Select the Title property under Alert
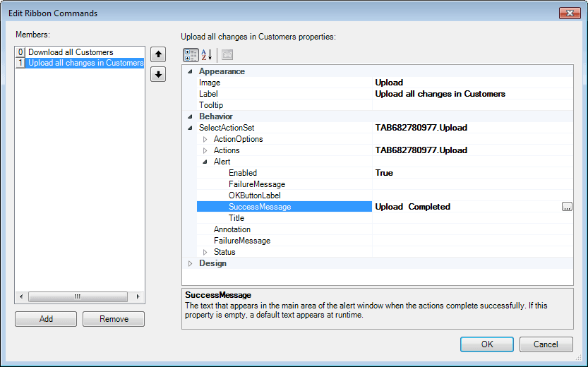Viewport: 588px width, 367px height. click(284, 218)
